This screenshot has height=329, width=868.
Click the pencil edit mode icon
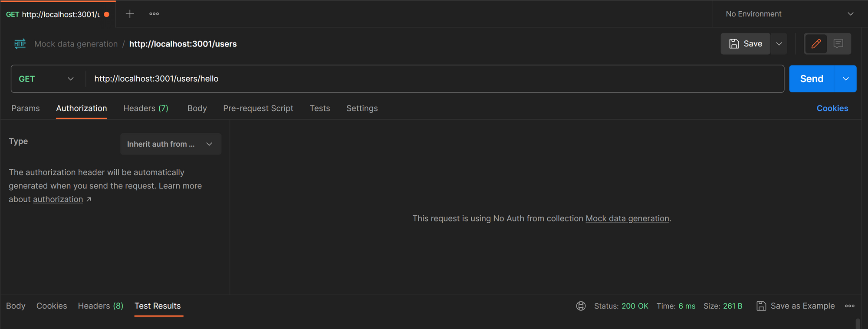click(x=816, y=44)
